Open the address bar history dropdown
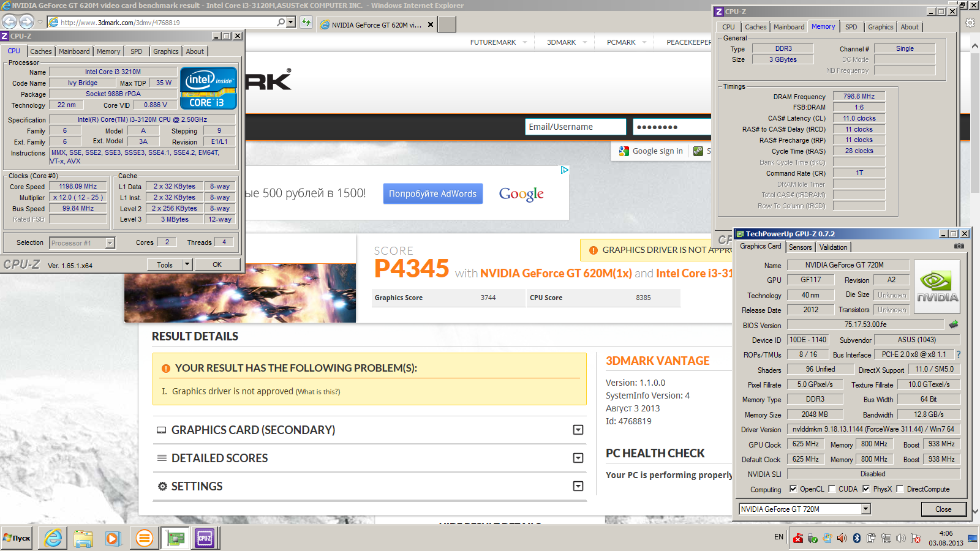The image size is (980, 551). point(291,22)
